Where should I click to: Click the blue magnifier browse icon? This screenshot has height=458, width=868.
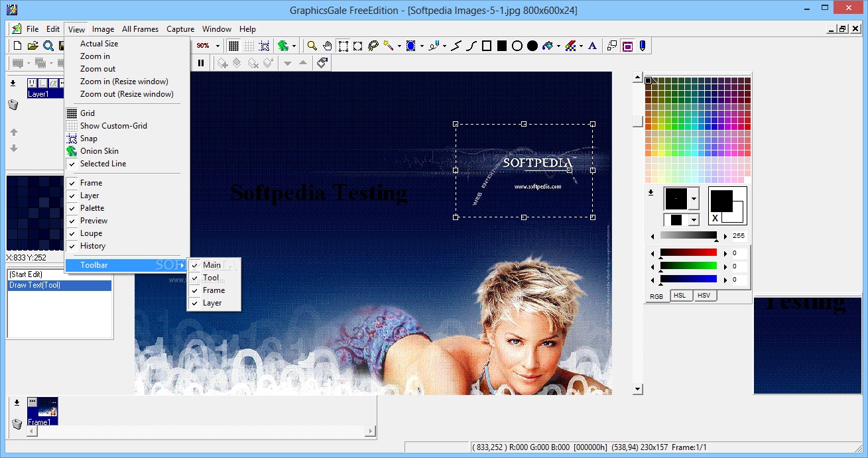coord(48,46)
